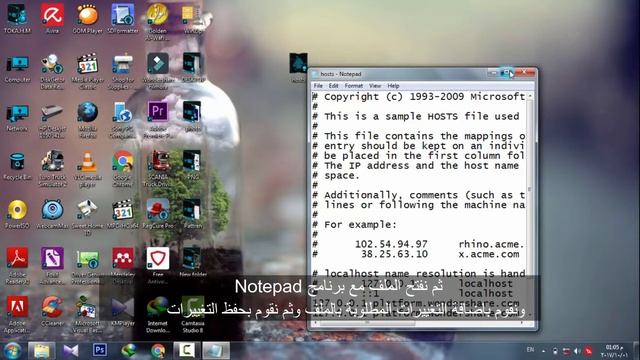The image size is (640, 360).
Task: Open Notepad's Format menu
Action: click(353, 86)
